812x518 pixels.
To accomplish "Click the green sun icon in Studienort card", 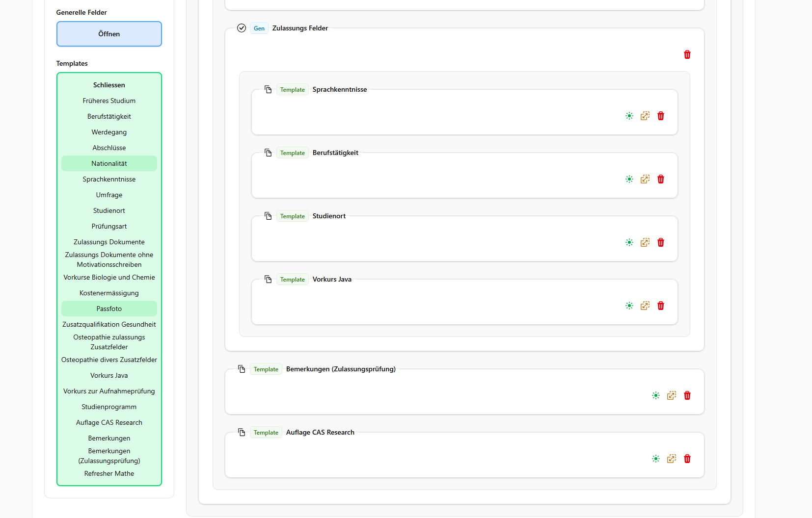I will pyautogui.click(x=629, y=242).
